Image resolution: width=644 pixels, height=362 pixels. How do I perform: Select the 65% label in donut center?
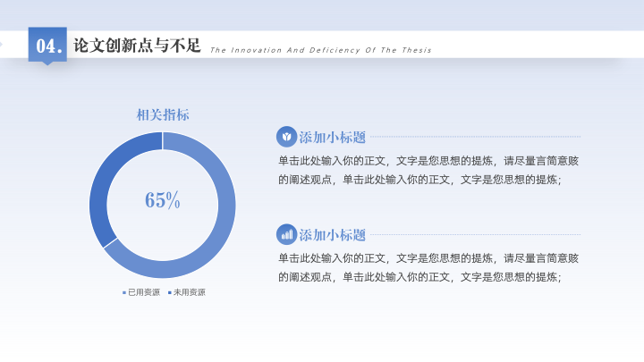[x=163, y=200]
